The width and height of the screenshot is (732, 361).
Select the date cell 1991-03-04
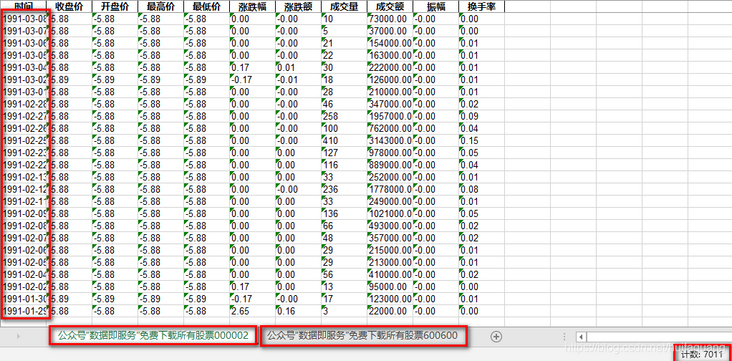[x=24, y=67]
